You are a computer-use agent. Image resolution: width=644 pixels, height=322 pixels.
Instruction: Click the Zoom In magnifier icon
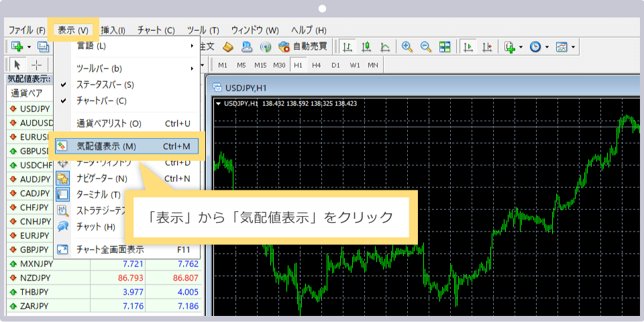click(x=407, y=47)
